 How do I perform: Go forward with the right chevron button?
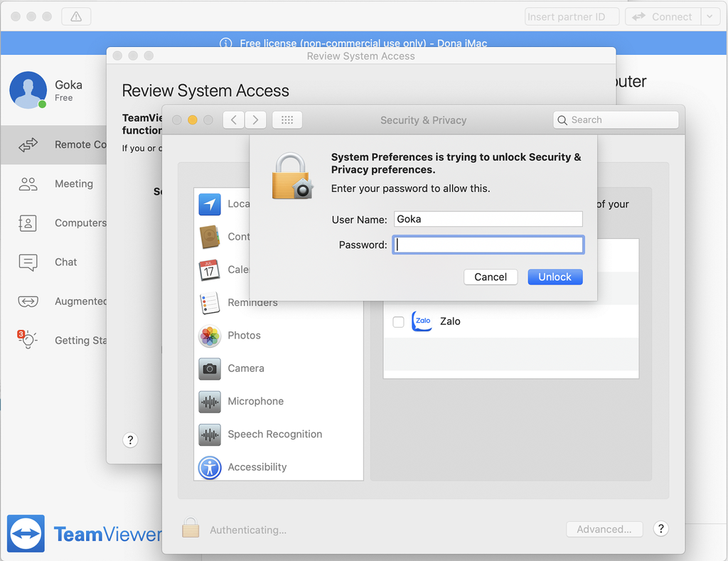(256, 120)
